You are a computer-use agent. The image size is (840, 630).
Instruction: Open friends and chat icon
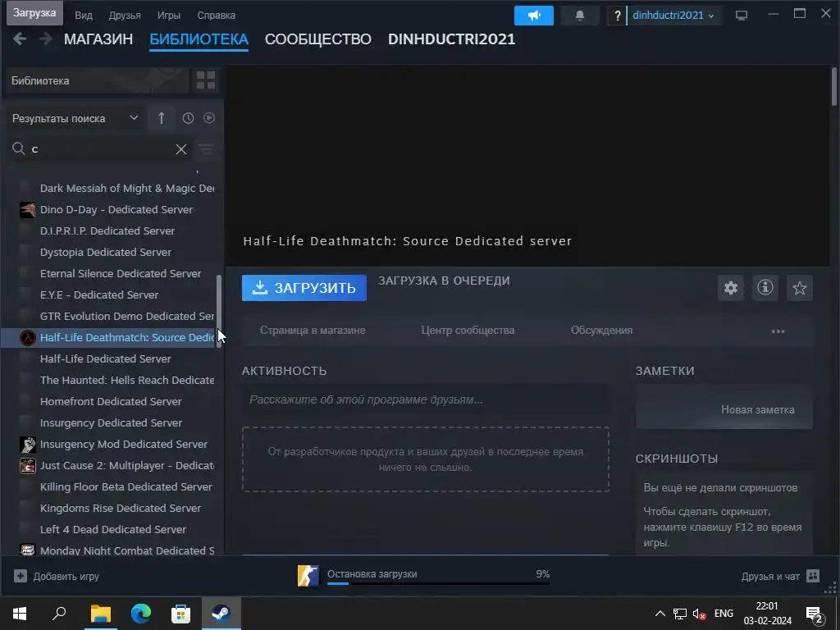tap(813, 576)
